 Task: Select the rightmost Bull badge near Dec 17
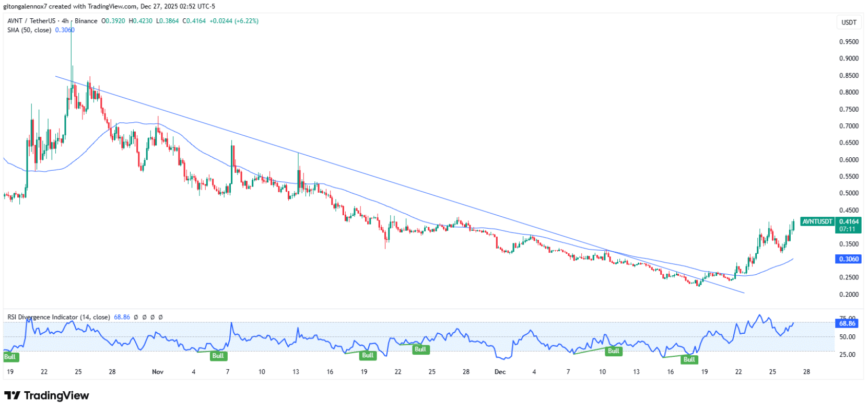[x=689, y=359]
